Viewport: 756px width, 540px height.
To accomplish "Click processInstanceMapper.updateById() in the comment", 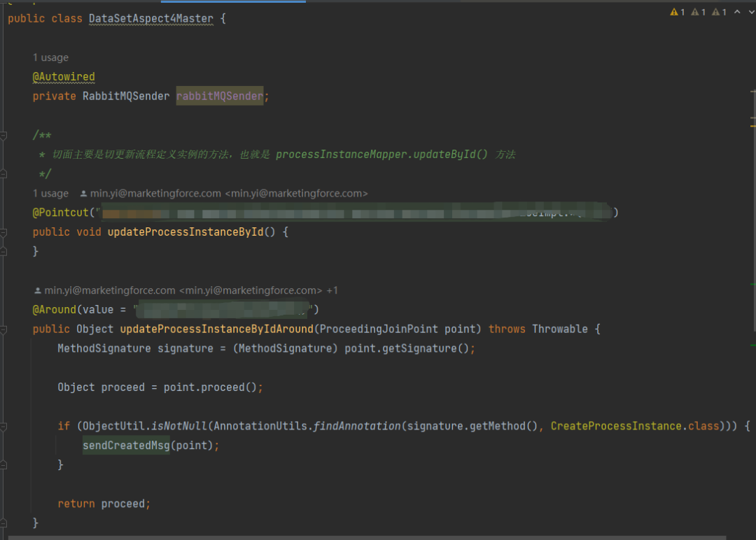I will coord(382,155).
